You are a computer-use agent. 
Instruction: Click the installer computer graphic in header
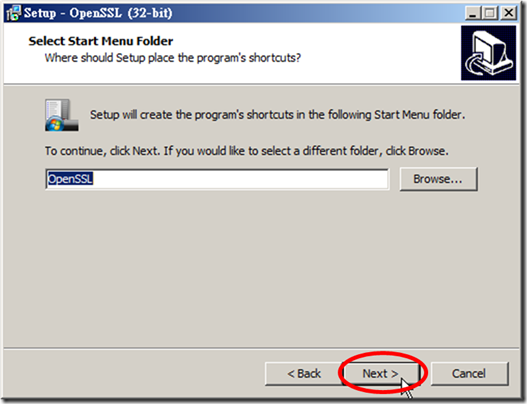488,53
